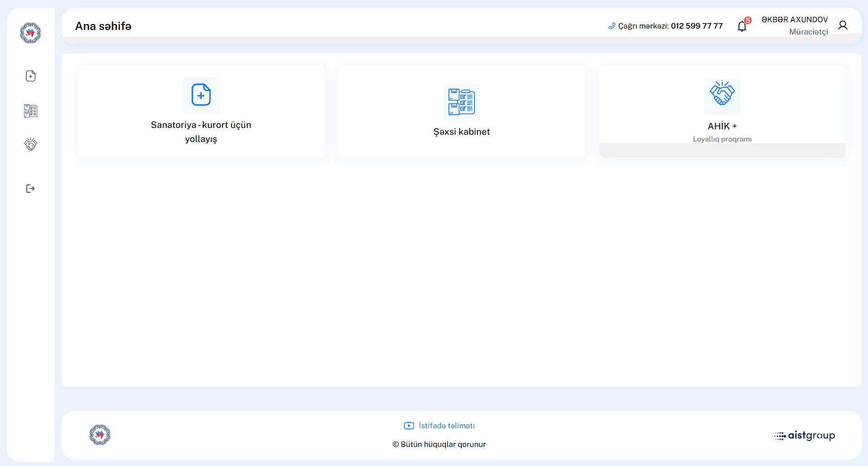Click the Şəxsi kabinet card's checklist icon
The image size is (868, 466).
coord(461,102)
